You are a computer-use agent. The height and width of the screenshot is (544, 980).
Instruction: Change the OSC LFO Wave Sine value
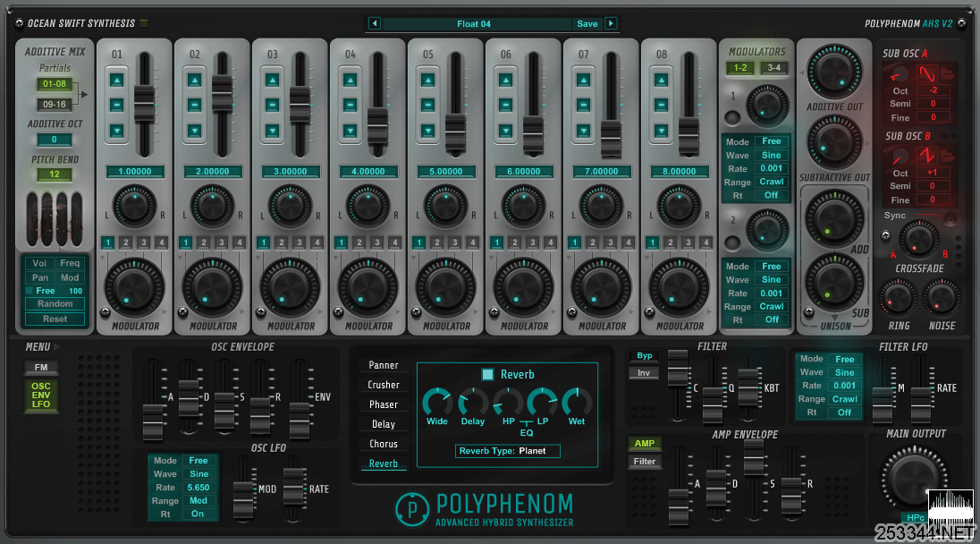199,474
